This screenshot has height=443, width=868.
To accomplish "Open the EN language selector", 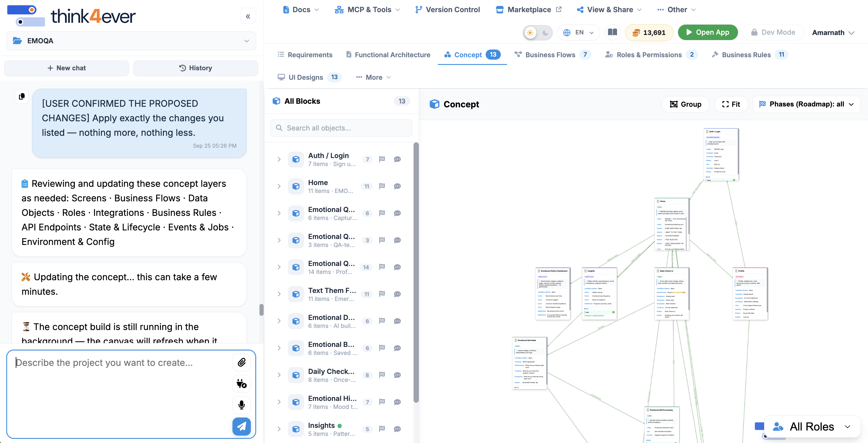I will click(578, 32).
